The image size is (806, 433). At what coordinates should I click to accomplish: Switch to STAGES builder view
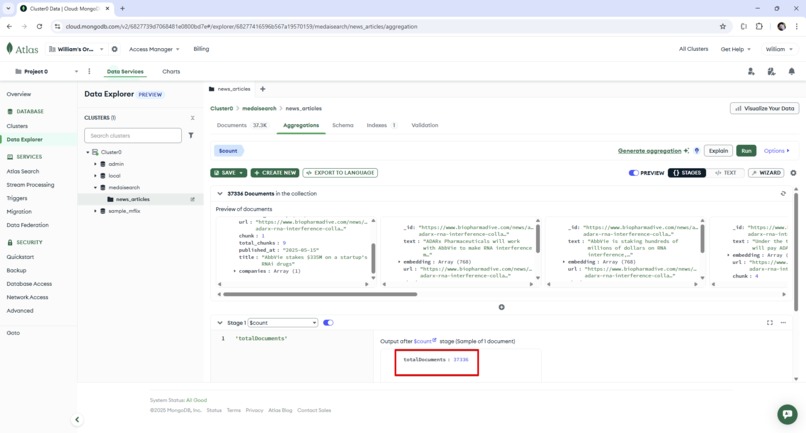pos(687,173)
